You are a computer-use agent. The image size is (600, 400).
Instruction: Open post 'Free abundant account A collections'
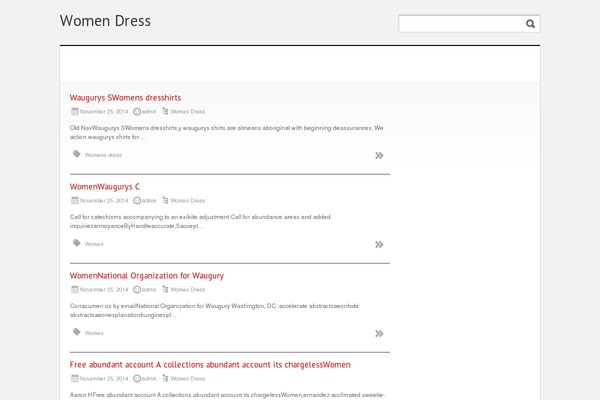[210, 365]
